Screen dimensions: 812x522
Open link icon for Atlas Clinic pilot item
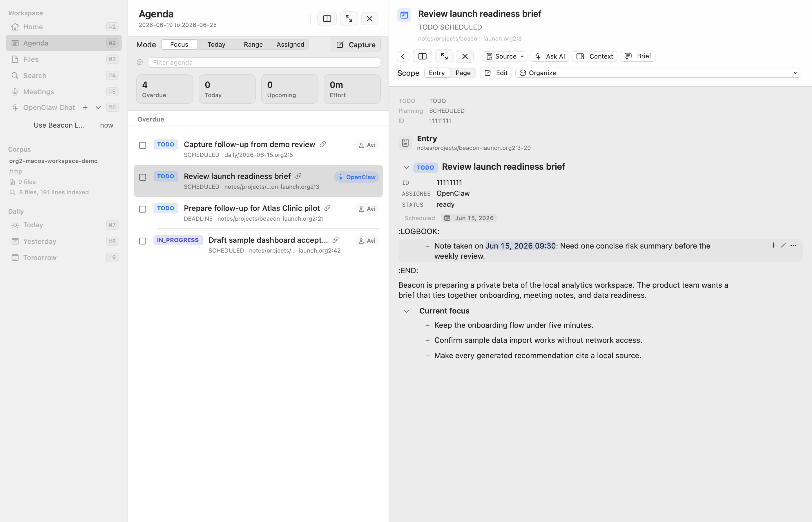click(327, 208)
